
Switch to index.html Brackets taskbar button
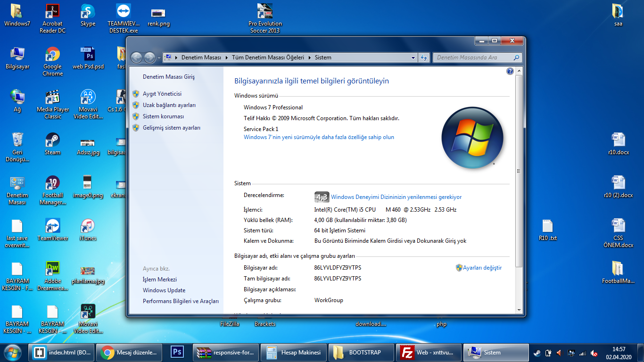click(61, 353)
